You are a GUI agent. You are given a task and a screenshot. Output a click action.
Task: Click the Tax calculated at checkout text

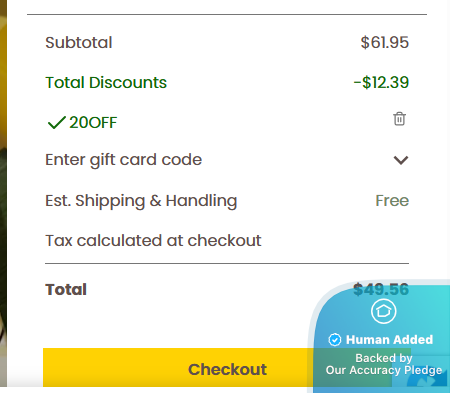(x=153, y=240)
